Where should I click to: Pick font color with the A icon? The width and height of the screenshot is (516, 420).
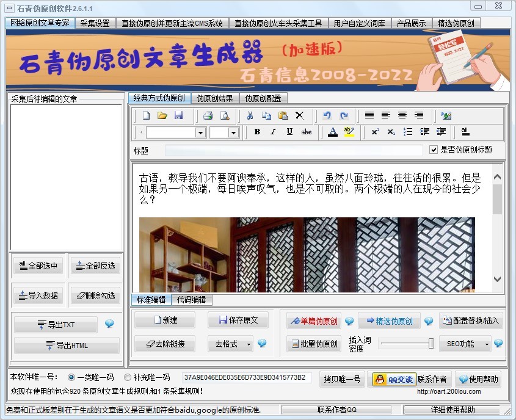(x=333, y=132)
